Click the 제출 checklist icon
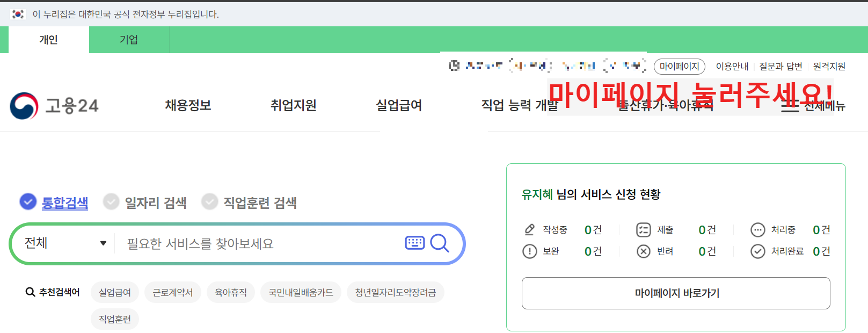Image resolution: width=868 pixels, height=333 pixels. 644,230
